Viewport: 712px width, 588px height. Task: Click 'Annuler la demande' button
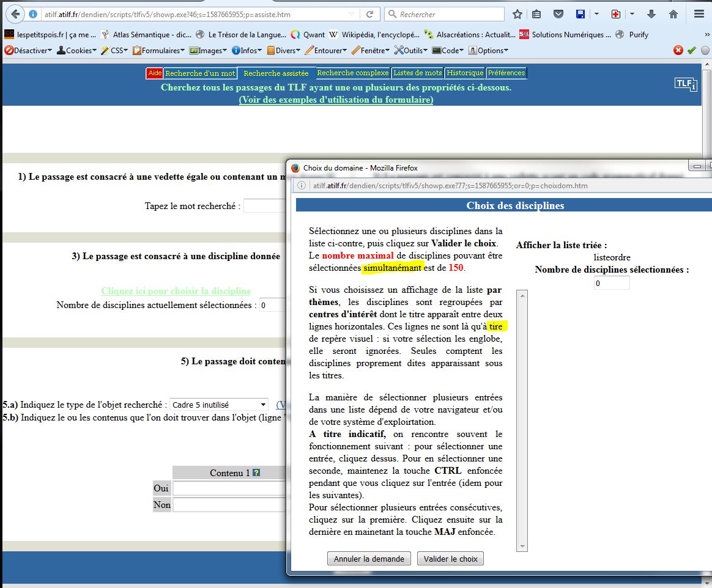(x=369, y=559)
